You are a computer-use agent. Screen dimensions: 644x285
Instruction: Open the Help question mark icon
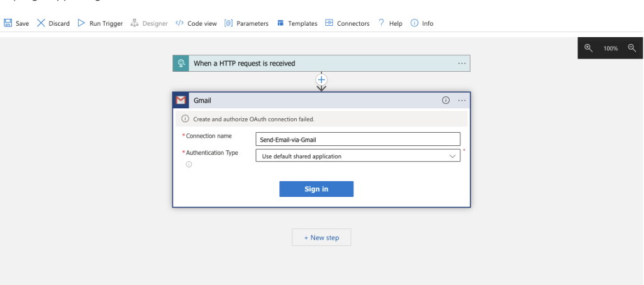381,23
